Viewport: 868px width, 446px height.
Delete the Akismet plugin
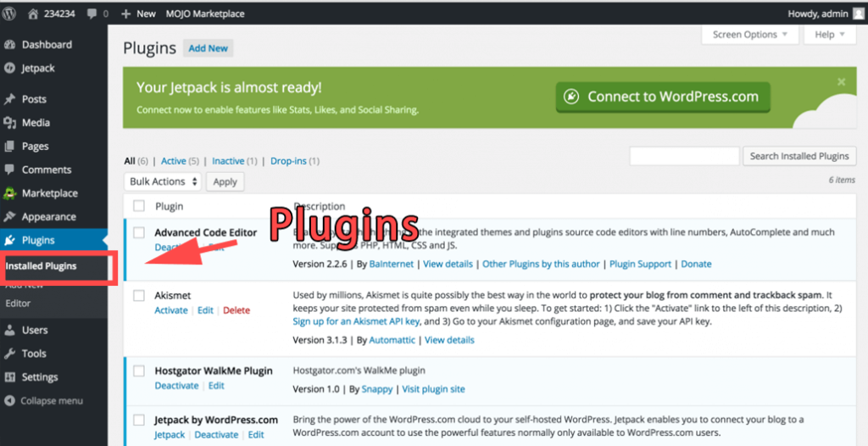click(236, 311)
